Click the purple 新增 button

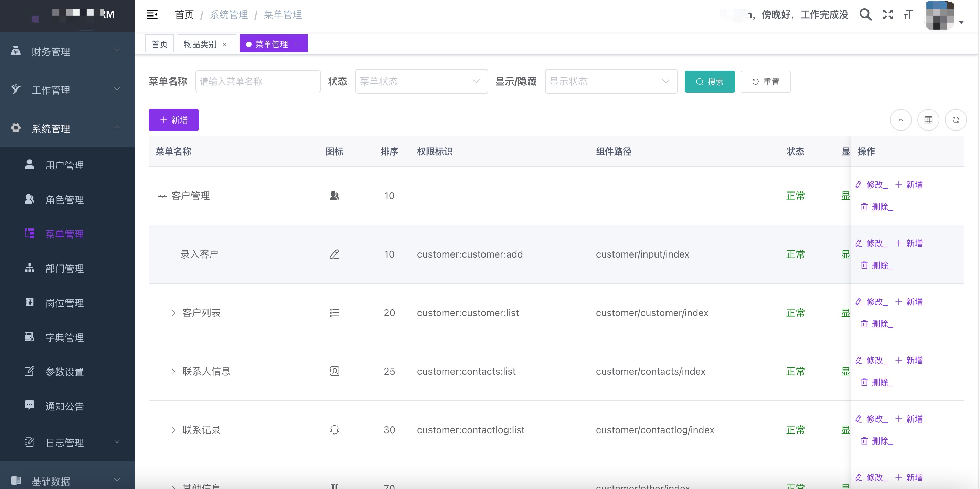coord(173,120)
